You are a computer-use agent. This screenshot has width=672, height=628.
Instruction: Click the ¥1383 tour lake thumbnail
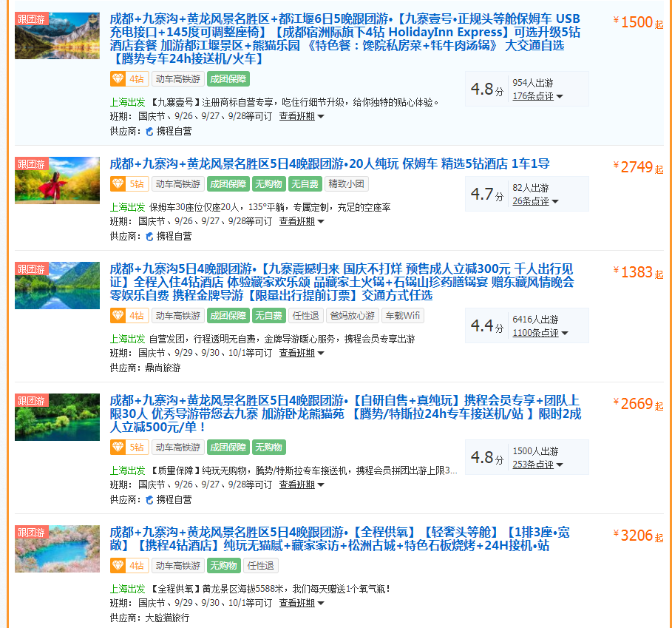(57, 286)
